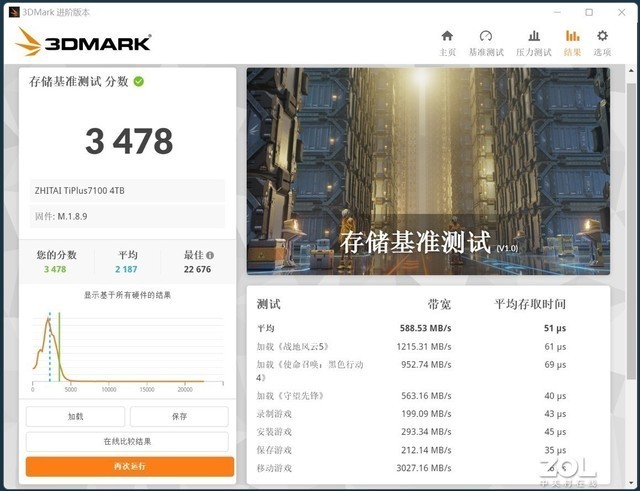Click the 40 µs access time value

click(555, 396)
